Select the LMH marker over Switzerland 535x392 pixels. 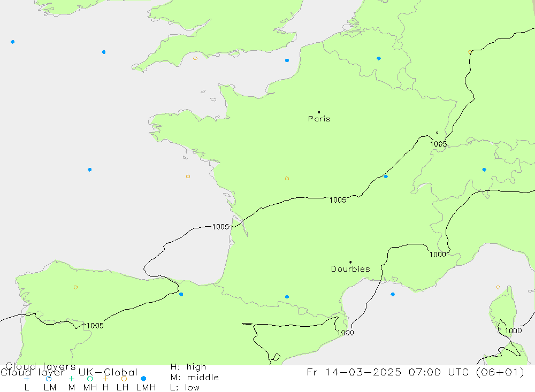click(484, 170)
